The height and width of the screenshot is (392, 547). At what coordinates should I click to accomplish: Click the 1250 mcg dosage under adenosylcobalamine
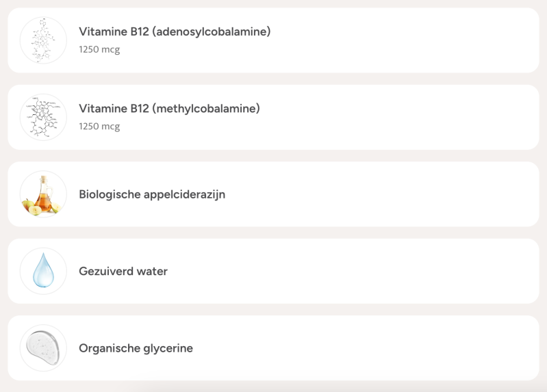coord(99,49)
